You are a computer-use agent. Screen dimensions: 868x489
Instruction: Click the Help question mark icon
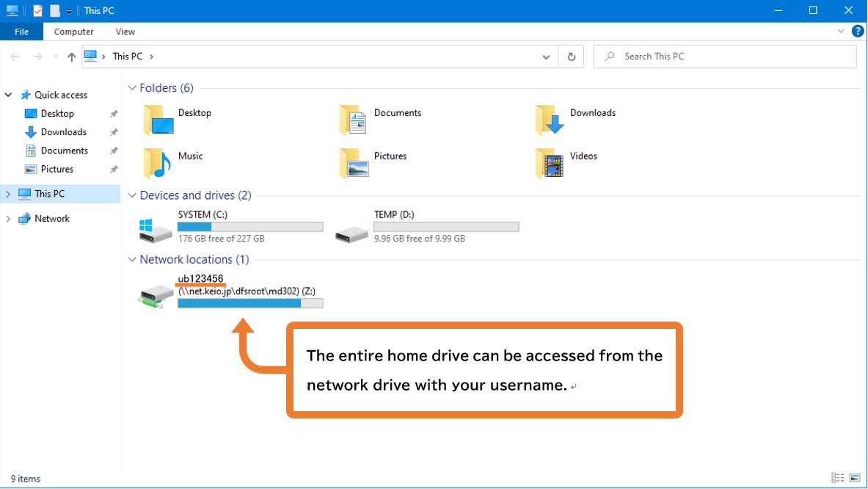point(857,32)
